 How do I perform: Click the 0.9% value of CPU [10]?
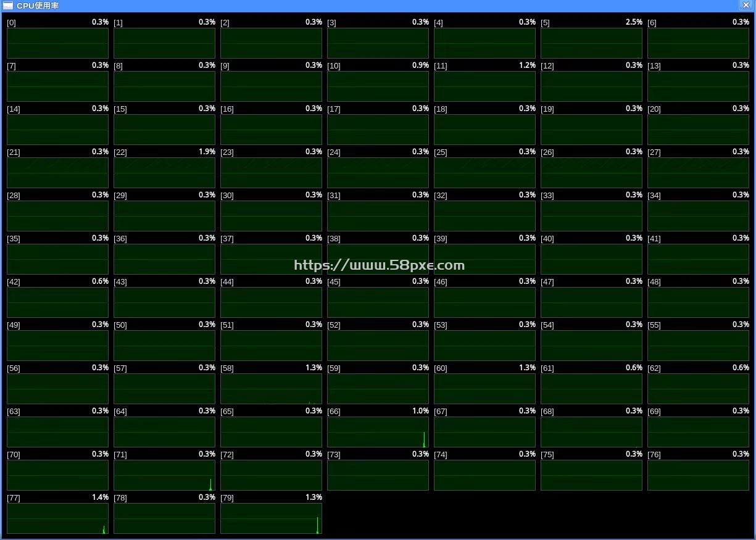(x=420, y=65)
